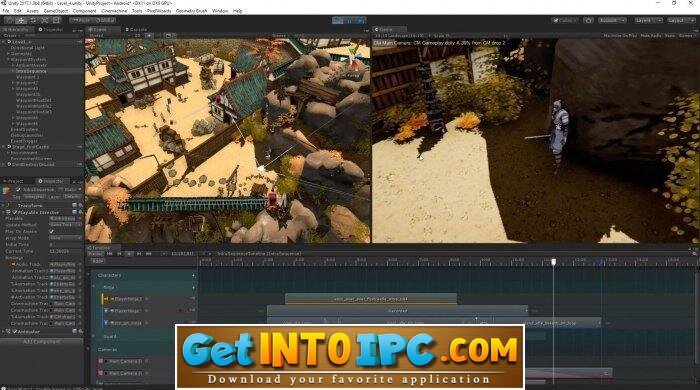Toggle Mute Audio in Game view
700x390 pixels.
click(x=651, y=36)
